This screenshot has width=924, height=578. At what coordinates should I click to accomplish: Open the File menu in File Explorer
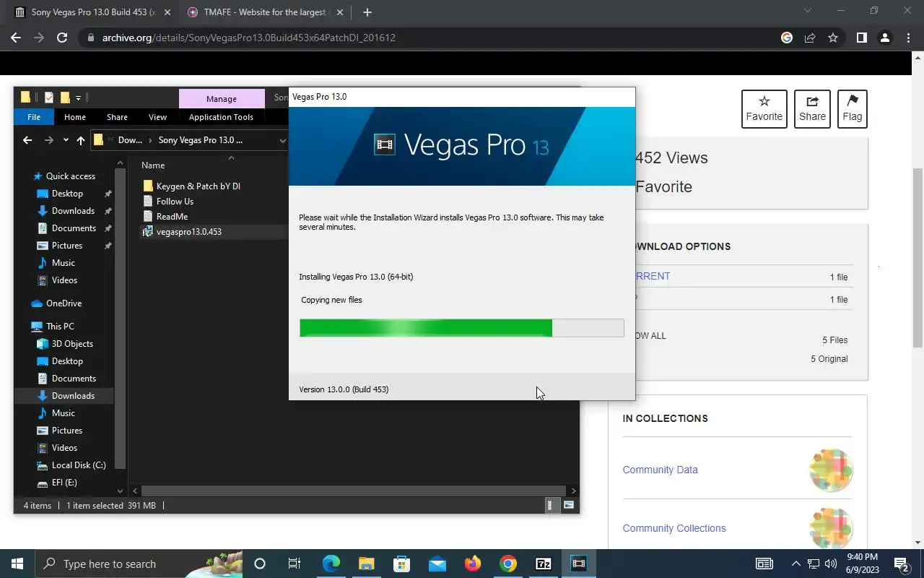pyautogui.click(x=33, y=117)
